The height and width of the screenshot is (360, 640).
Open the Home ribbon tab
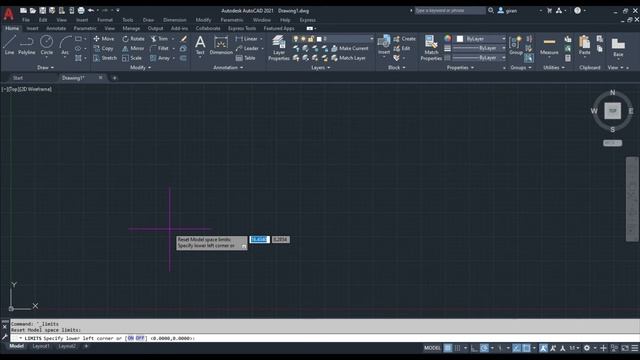(12, 29)
